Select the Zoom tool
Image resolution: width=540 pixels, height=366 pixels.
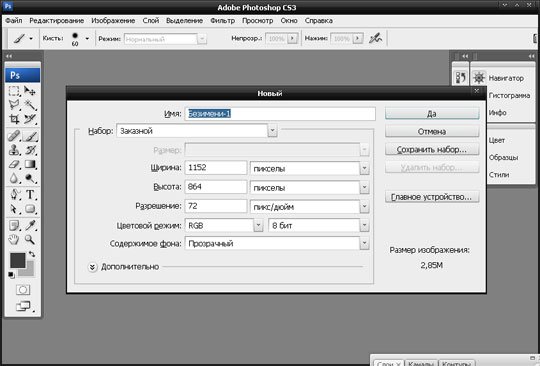30,239
